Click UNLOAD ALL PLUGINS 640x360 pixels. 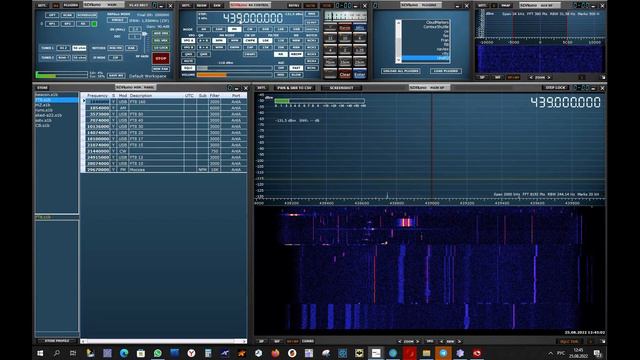[x=401, y=71]
